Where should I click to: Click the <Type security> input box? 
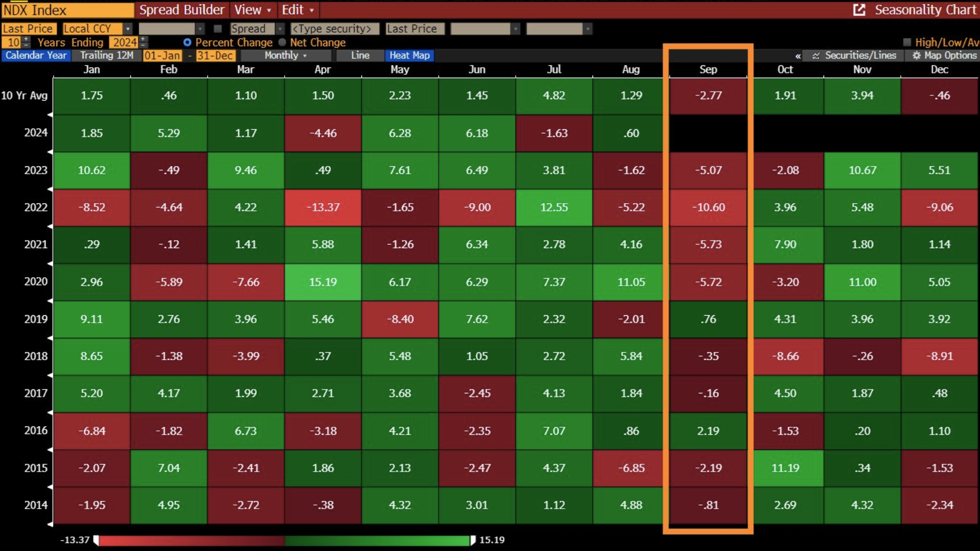point(335,29)
